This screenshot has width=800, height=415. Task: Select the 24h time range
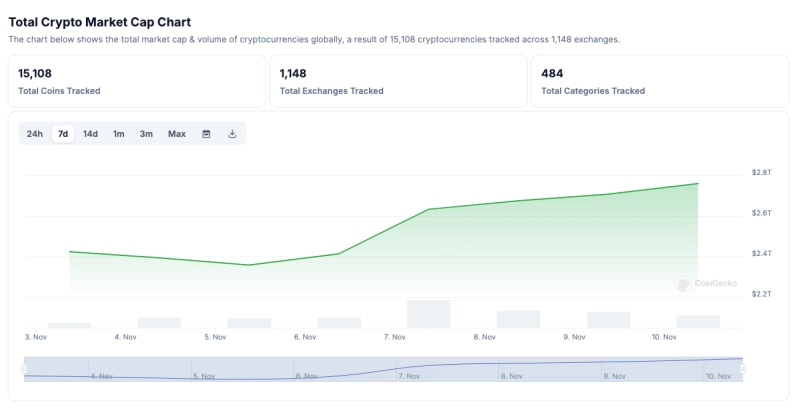[x=35, y=134]
